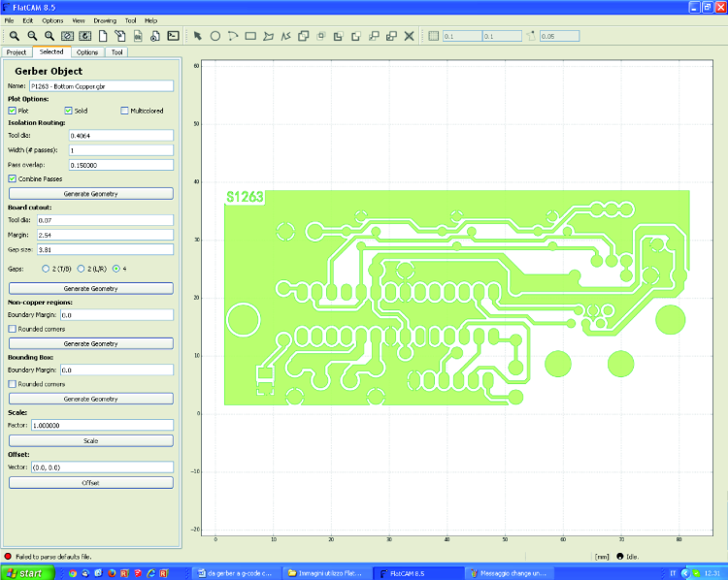Uncheck the Solid checkbox
728x580 pixels.
(68, 111)
